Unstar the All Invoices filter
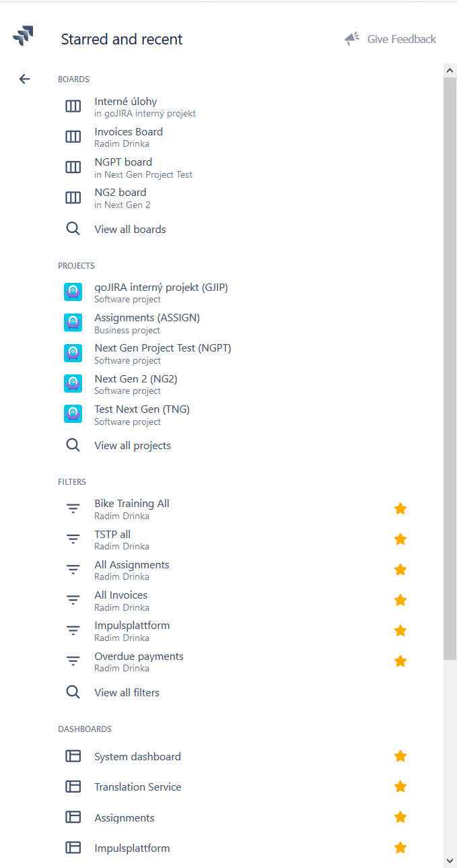The width and height of the screenshot is (457, 868). 400,600
